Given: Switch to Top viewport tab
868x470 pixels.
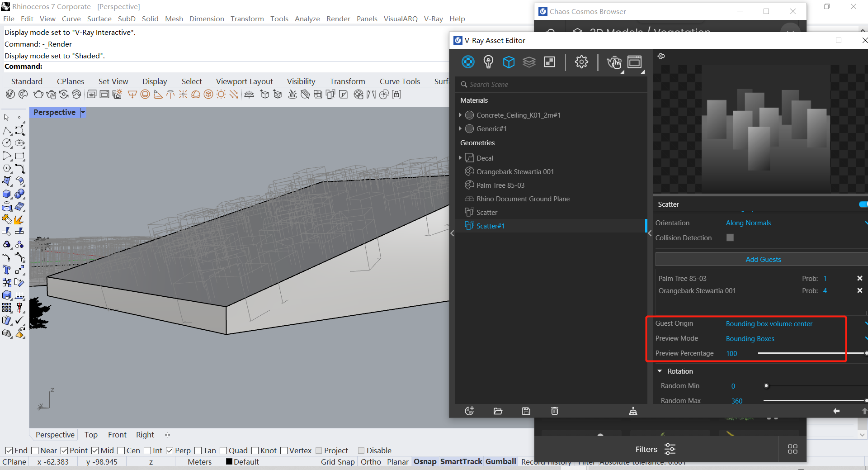Looking at the screenshot, I should (91, 435).
